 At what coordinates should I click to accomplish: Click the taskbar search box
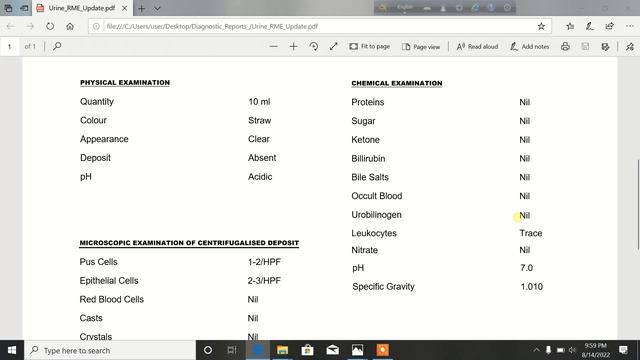point(110,350)
